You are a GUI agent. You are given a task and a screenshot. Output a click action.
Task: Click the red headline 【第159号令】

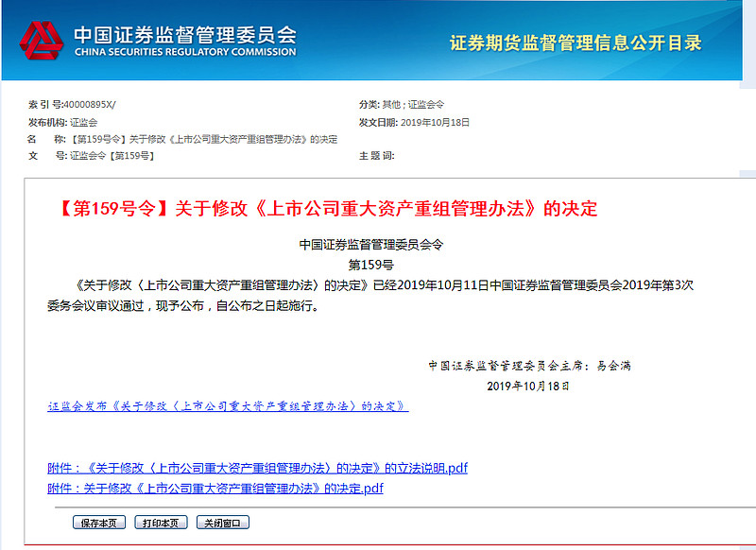click(327, 209)
